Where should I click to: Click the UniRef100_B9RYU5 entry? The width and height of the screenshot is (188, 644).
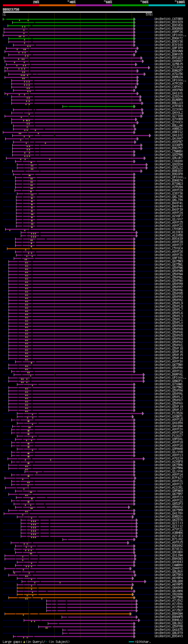169,55
